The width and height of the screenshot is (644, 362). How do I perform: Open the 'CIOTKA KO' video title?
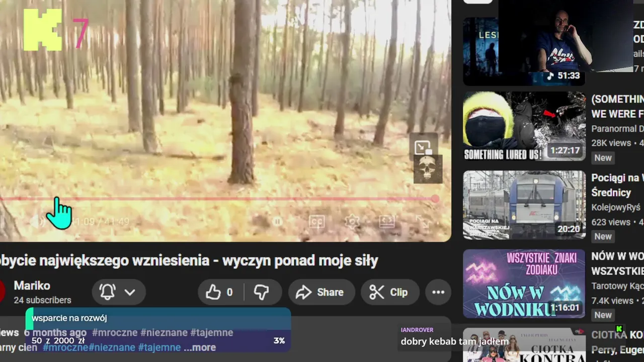tap(617, 335)
